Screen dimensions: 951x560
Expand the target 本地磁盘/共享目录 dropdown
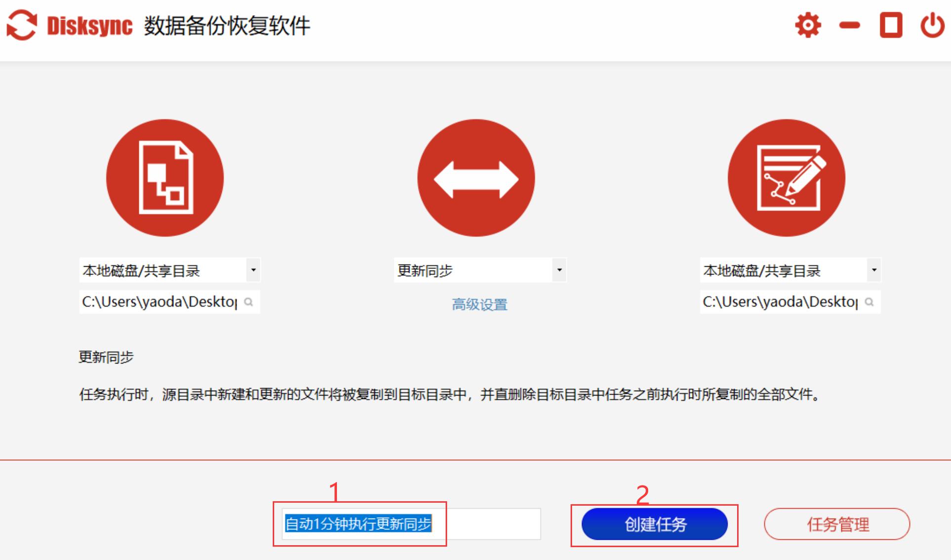coord(874,270)
